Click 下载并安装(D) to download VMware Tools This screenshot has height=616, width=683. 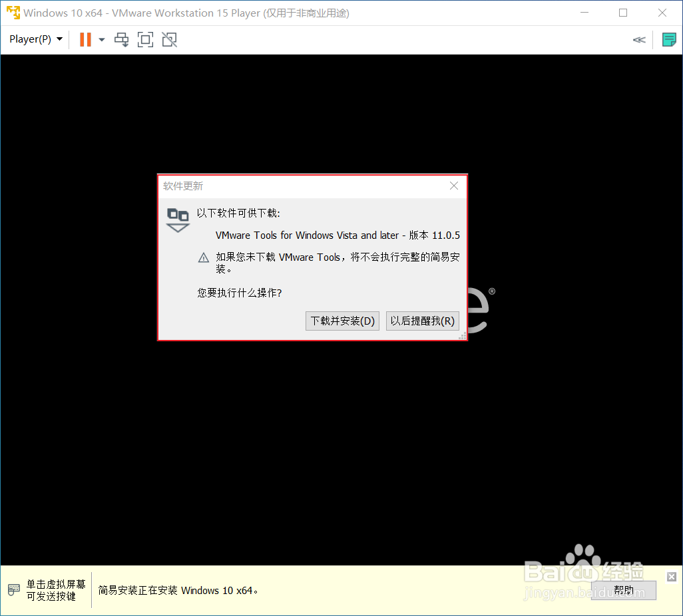coord(342,321)
